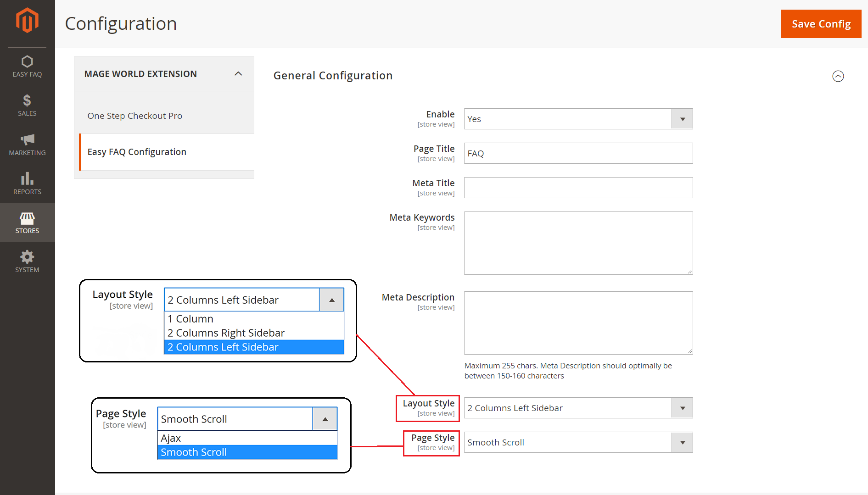This screenshot has height=495, width=868.
Task: Pick highlighted Smooth Scroll list option
Action: 247,452
